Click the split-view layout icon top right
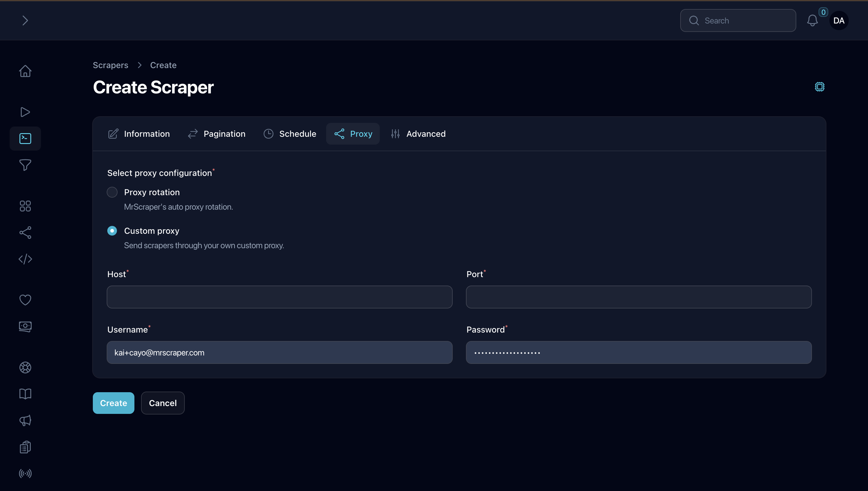 820,86
